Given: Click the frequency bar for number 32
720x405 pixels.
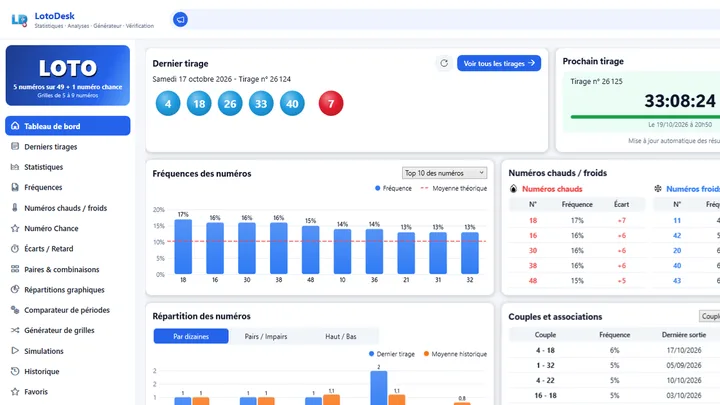Looking at the screenshot, I should (470, 253).
